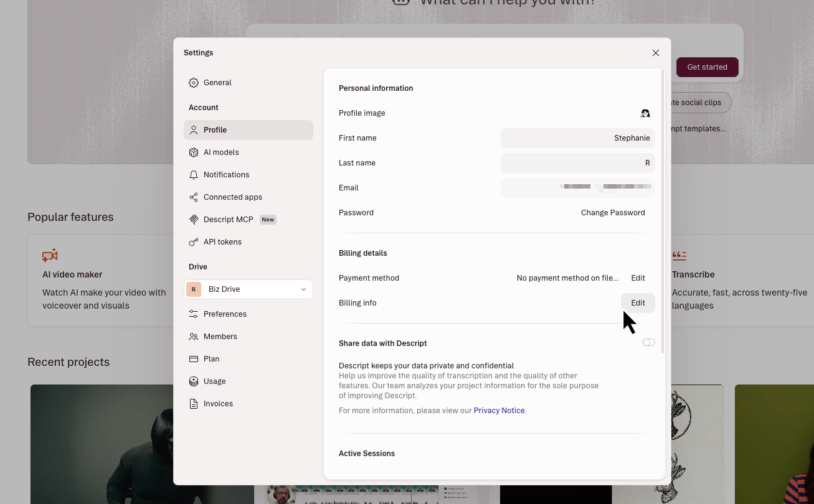
Task: Click the Preferences sliders icon
Action: point(194,314)
